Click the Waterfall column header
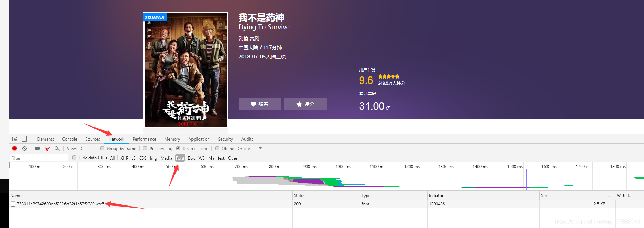 pyautogui.click(x=630, y=196)
